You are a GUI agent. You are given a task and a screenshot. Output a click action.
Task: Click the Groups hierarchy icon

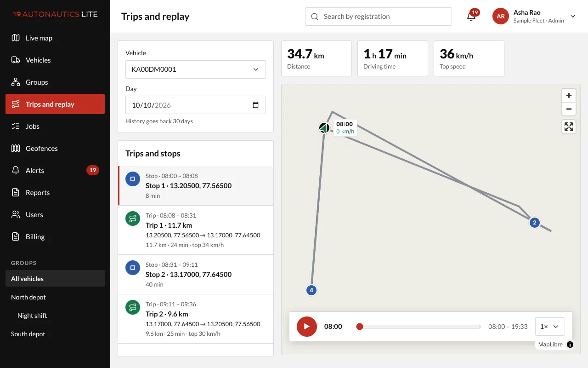[16, 82]
